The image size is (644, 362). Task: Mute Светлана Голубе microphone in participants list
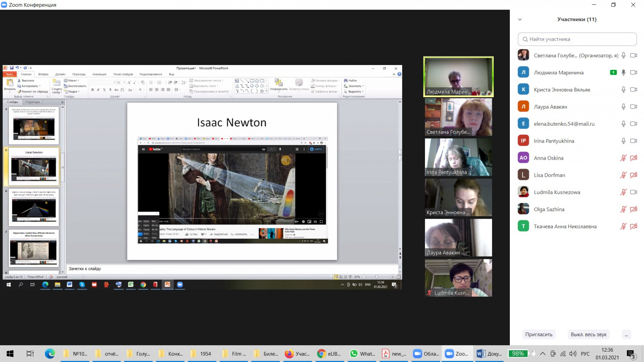point(623,55)
